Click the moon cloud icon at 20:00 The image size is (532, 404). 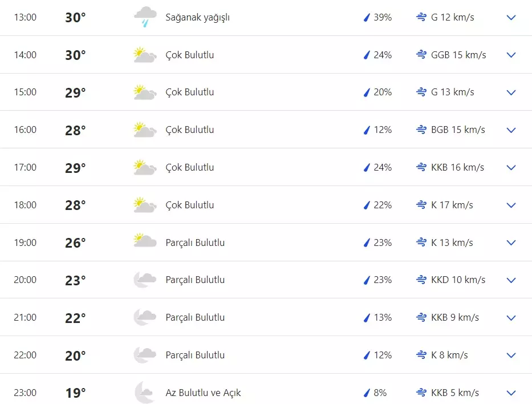pyautogui.click(x=145, y=280)
